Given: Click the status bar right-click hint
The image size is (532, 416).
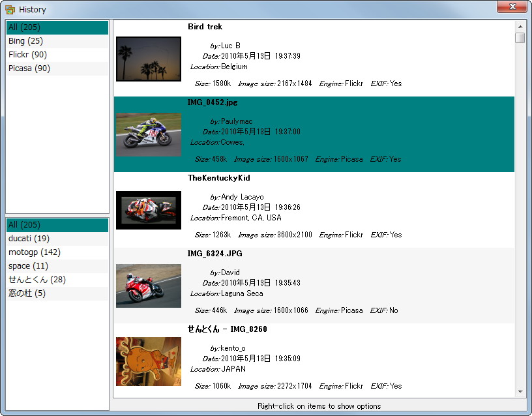Looking at the screenshot, I should tap(319, 406).
